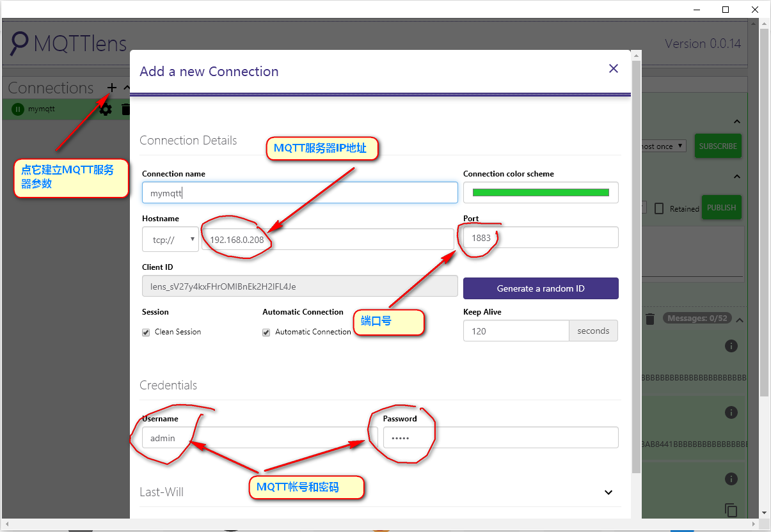The image size is (771, 532).
Task: Open the tcp:// protocol dropdown
Action: tap(170, 239)
